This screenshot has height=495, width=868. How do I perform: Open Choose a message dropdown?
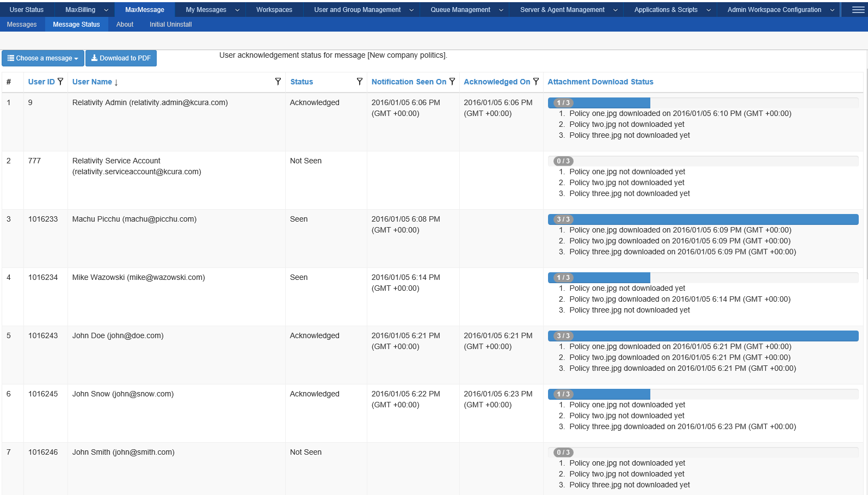pos(43,58)
